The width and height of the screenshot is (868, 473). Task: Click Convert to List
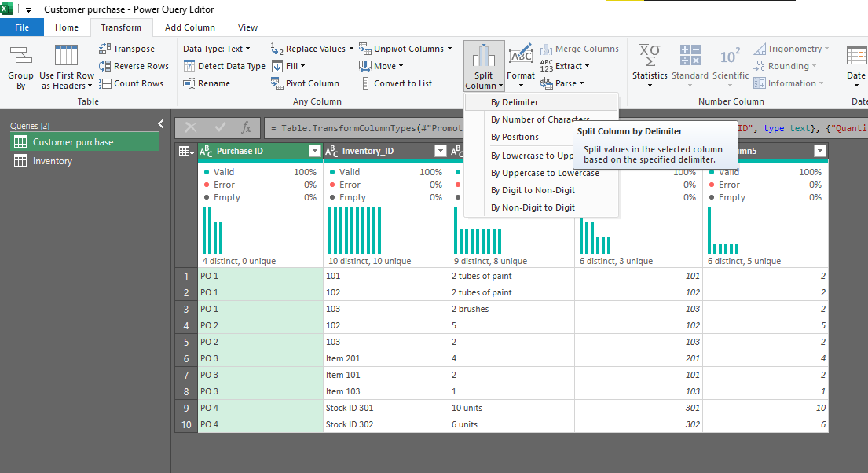coord(396,83)
